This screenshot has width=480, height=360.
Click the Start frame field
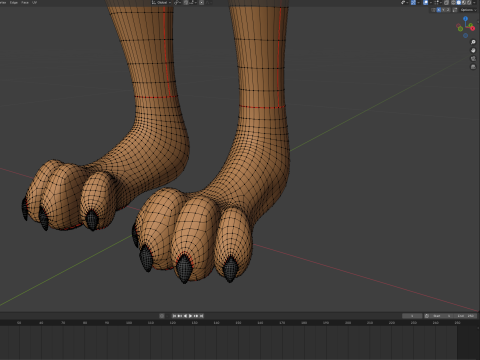point(441,316)
